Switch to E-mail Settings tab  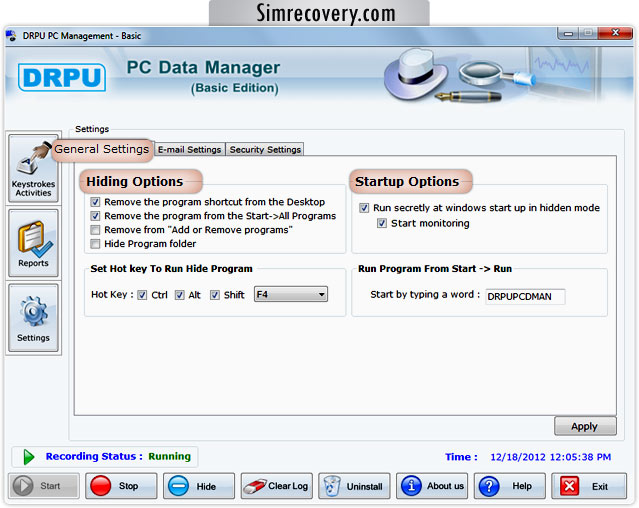point(189,150)
